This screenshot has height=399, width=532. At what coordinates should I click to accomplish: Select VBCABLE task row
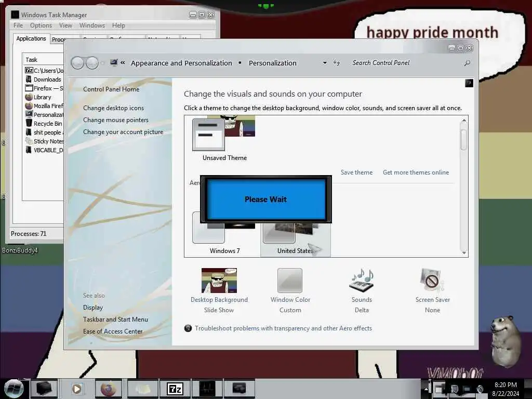tap(44, 150)
